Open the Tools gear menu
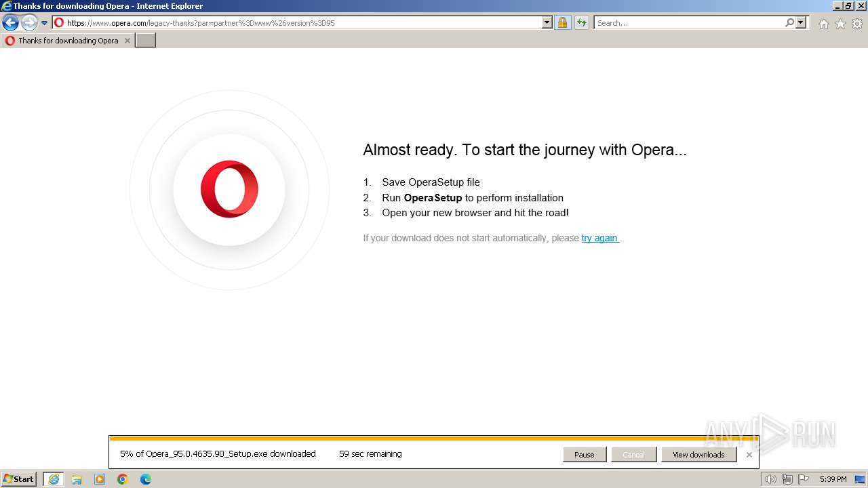 click(x=857, y=24)
